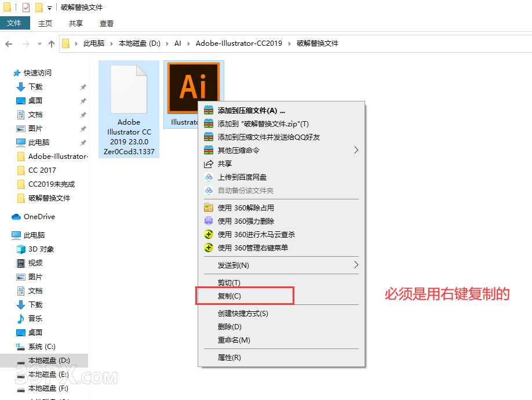Switch to the 主页 ribbon tab

click(x=45, y=23)
